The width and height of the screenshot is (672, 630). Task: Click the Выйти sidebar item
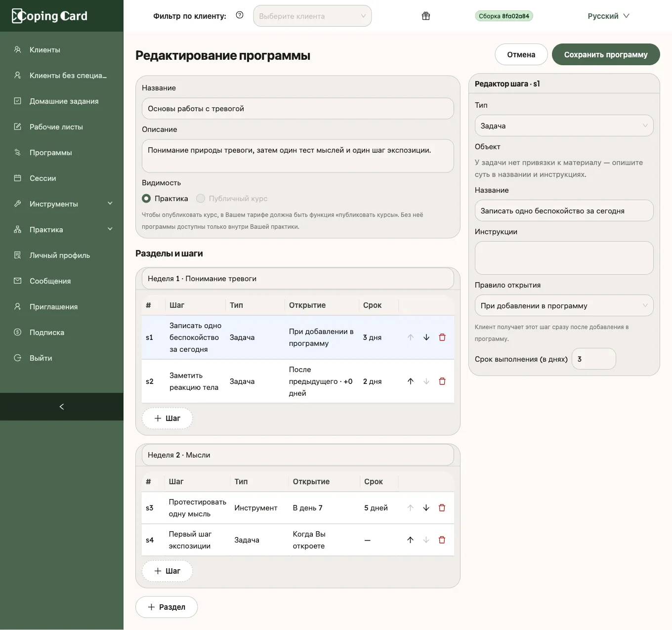tap(62, 358)
